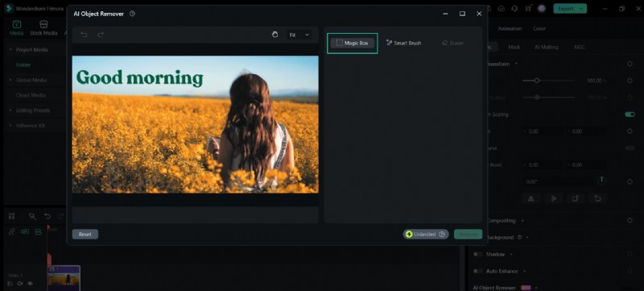Open the Media tab in Filmora

(x=16, y=28)
